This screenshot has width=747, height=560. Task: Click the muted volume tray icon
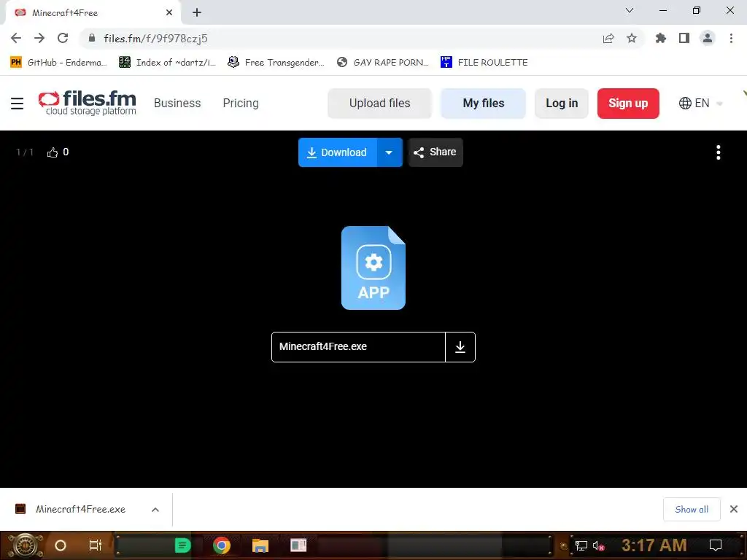click(599, 545)
